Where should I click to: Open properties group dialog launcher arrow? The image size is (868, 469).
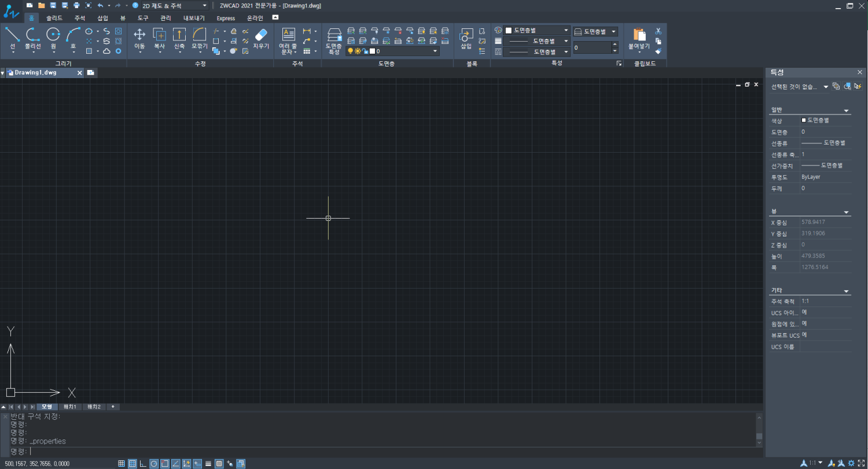(618, 64)
